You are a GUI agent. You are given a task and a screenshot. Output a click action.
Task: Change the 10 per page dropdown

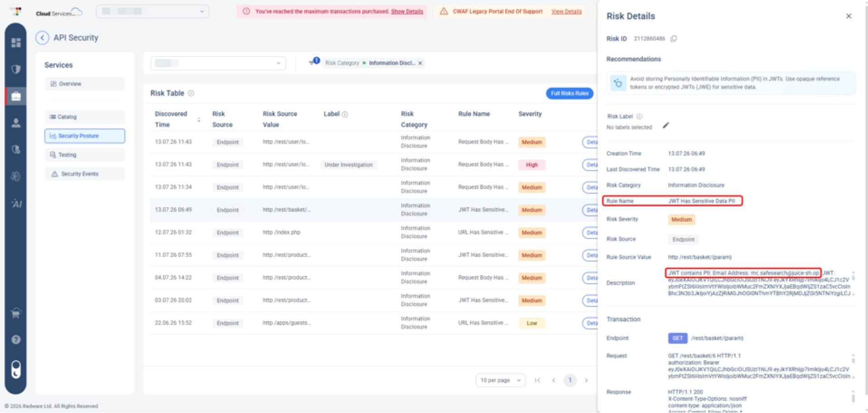500,380
